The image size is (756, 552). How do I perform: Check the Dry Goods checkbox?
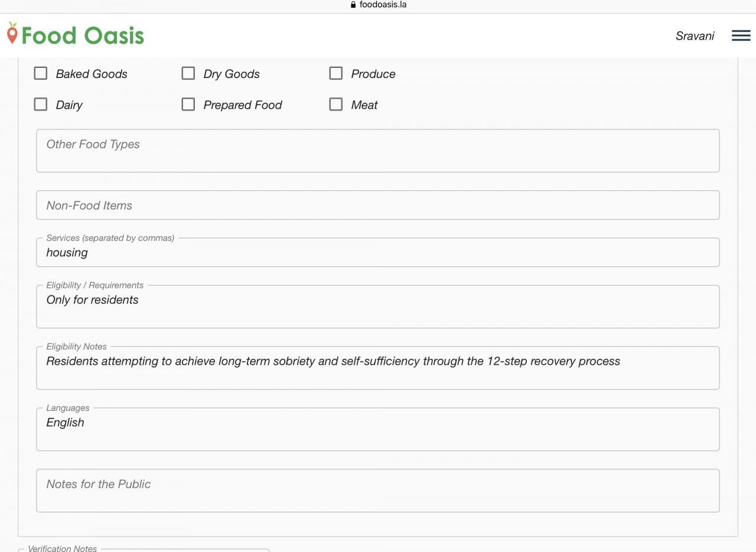pos(188,73)
